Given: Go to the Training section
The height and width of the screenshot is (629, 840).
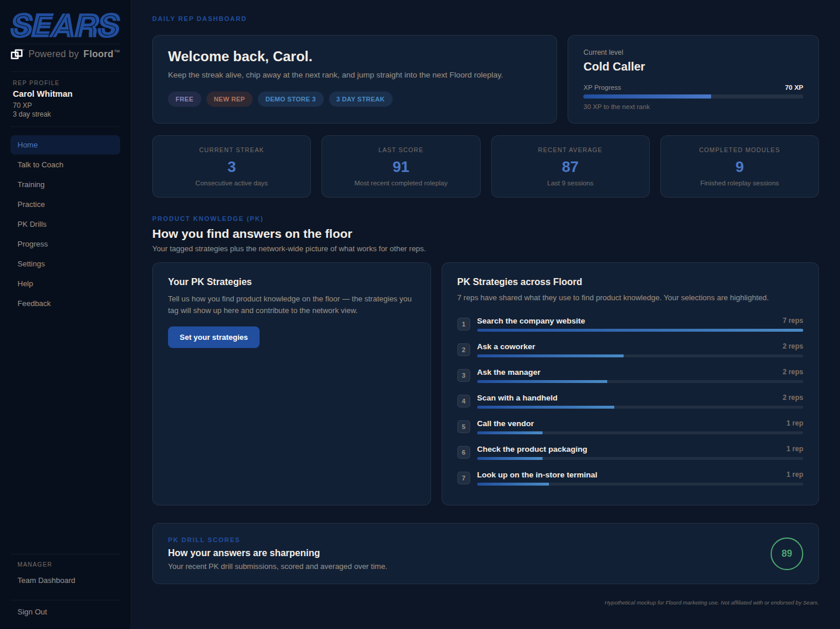Looking at the screenshot, I should tap(65, 185).
